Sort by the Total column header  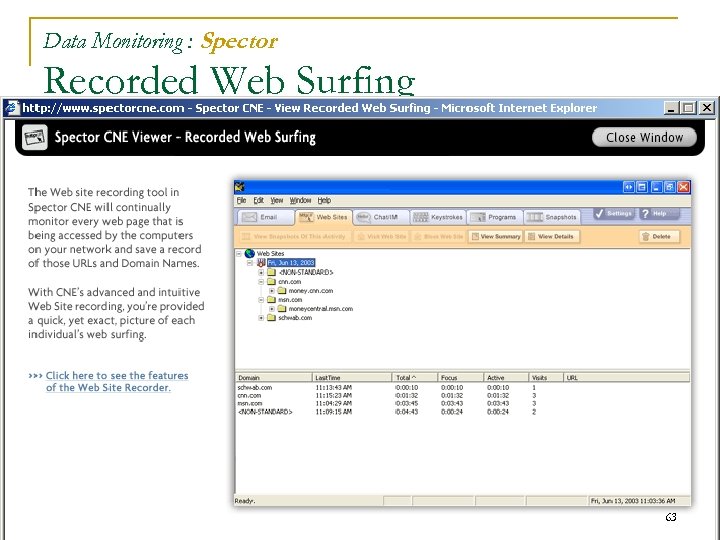(x=415, y=377)
